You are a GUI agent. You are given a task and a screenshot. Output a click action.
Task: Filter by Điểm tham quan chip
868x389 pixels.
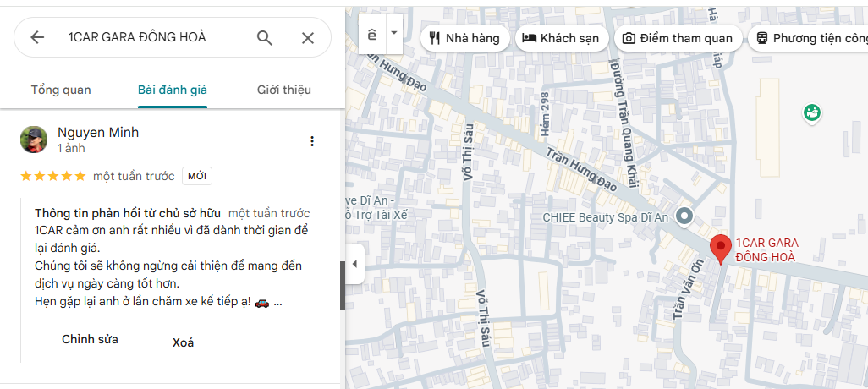(678, 38)
